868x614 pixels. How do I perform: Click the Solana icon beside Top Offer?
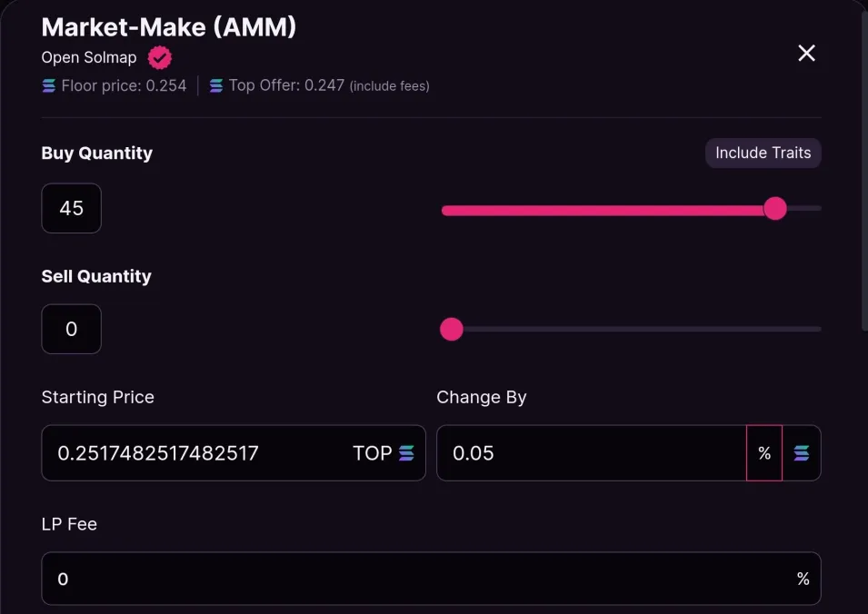pyautogui.click(x=216, y=86)
